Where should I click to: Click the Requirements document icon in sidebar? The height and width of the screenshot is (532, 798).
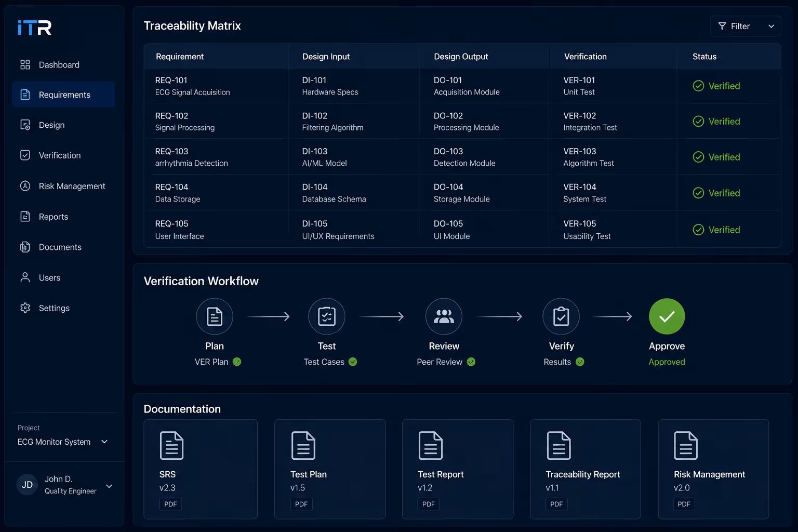[25, 95]
